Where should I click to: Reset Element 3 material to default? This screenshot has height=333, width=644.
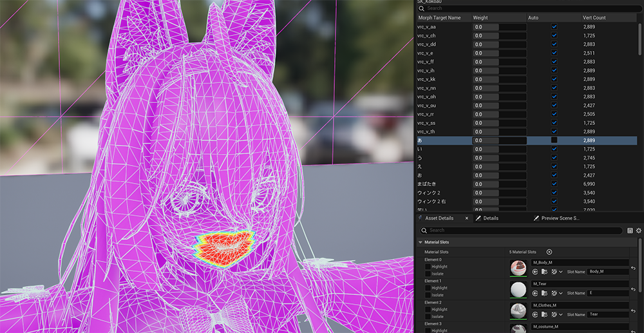click(633, 330)
